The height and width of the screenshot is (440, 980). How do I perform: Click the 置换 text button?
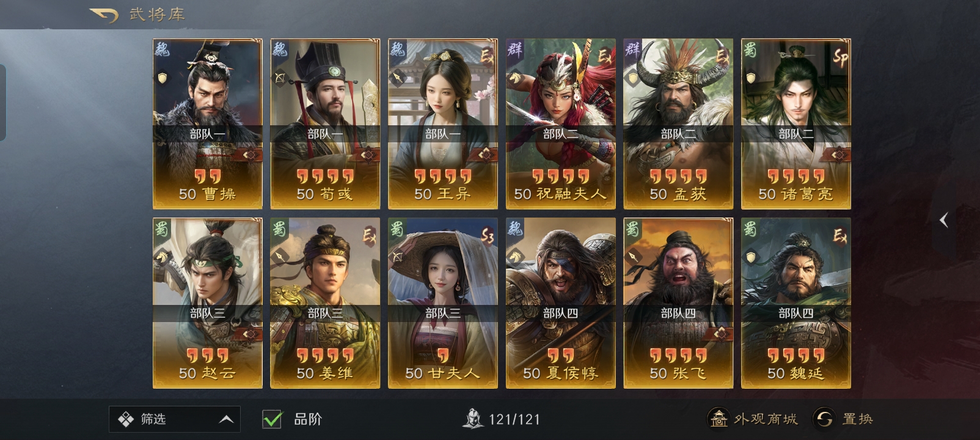point(858,419)
